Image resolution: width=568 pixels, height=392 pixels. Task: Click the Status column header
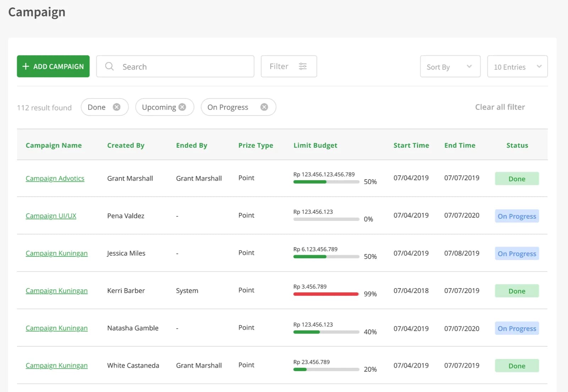(x=517, y=145)
